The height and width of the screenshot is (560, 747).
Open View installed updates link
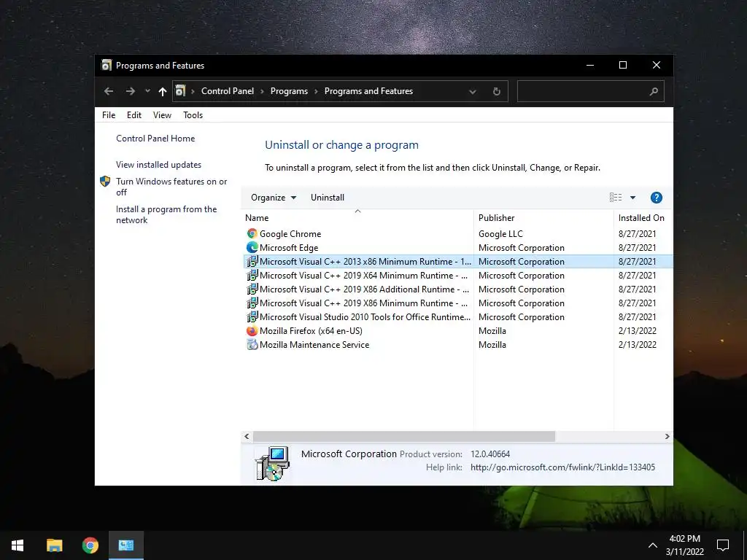[158, 164]
